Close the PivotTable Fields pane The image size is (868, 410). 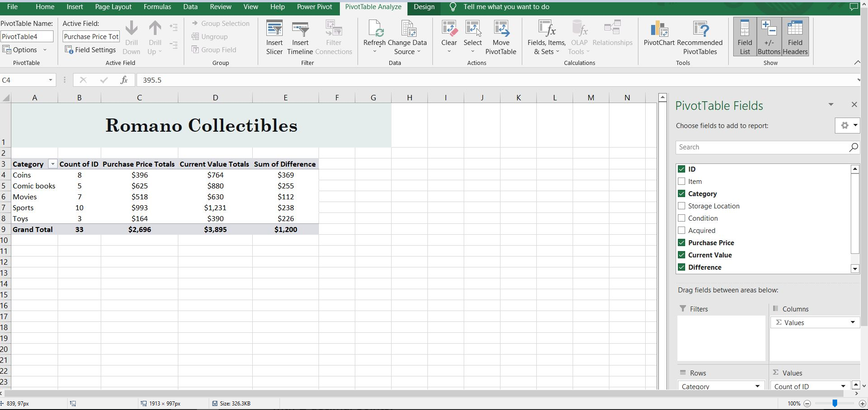[854, 104]
